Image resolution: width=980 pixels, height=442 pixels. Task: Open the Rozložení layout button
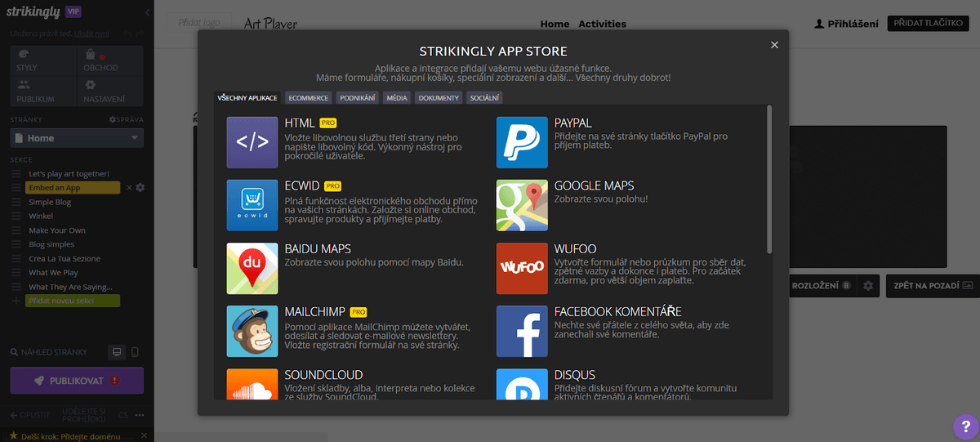tap(822, 286)
